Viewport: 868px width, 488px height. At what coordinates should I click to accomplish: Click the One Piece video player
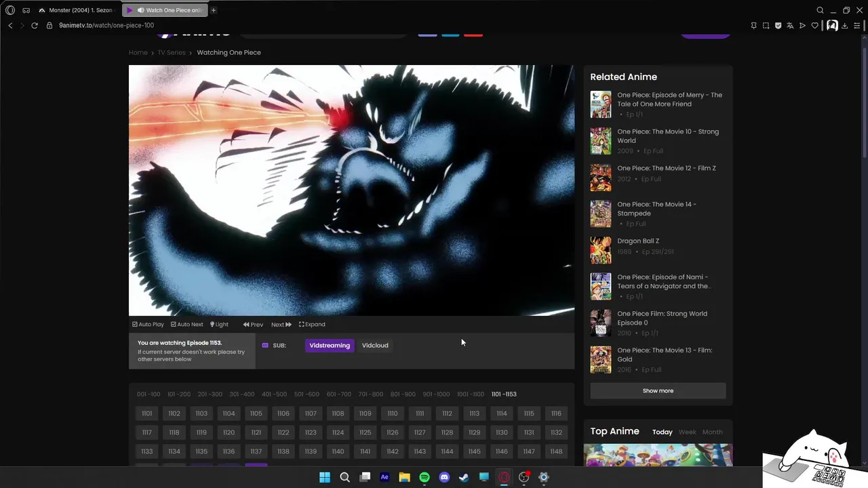point(351,190)
